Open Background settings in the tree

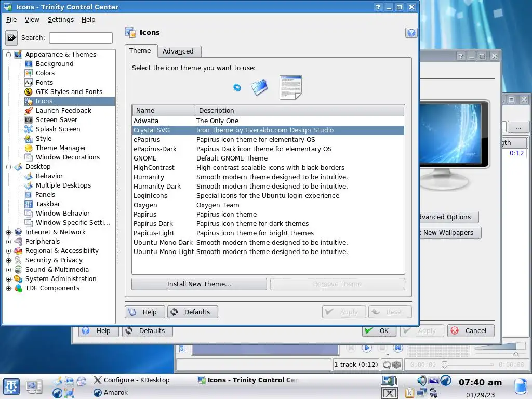coord(54,64)
